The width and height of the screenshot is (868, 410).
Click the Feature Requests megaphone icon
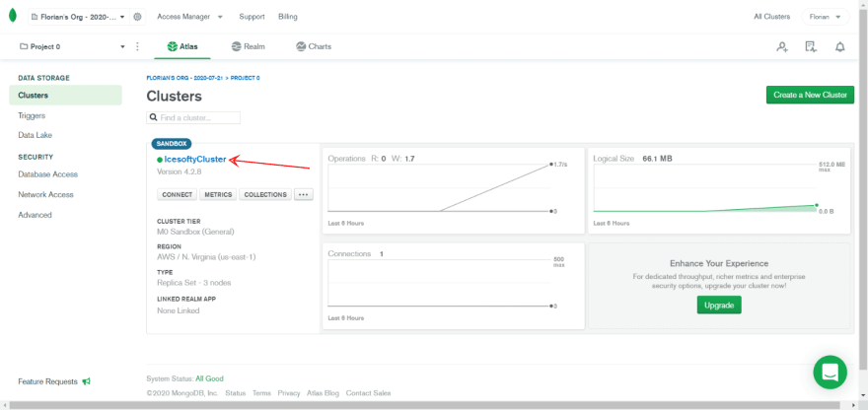87,381
